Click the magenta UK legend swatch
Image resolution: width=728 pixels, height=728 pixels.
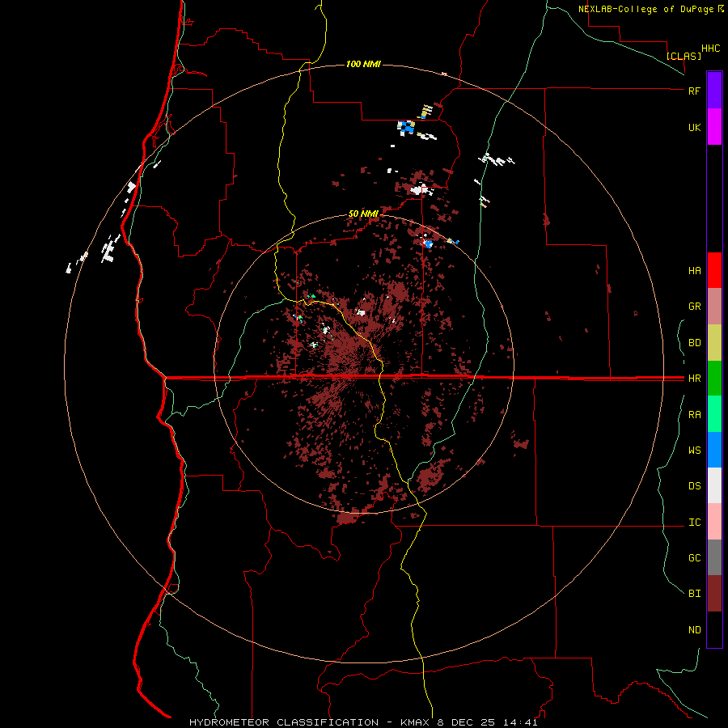click(x=714, y=127)
